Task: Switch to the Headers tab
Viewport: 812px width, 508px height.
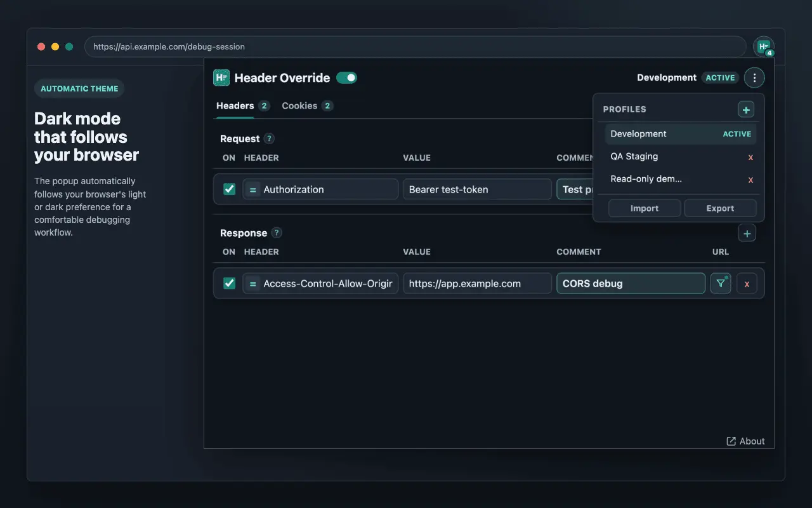Action: (x=243, y=106)
